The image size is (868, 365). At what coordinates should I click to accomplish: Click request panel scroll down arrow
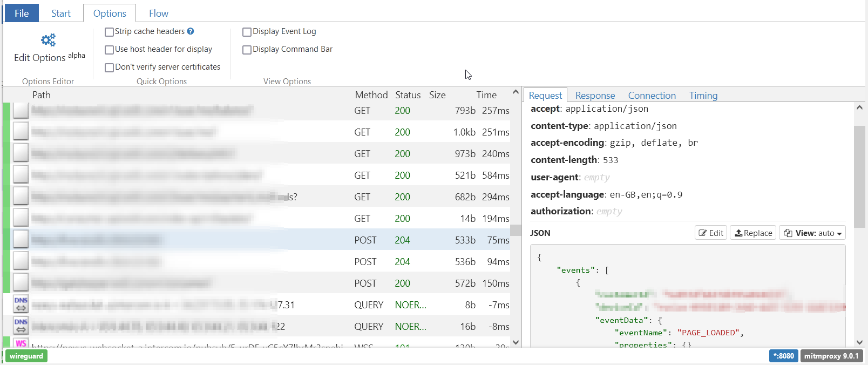[859, 342]
